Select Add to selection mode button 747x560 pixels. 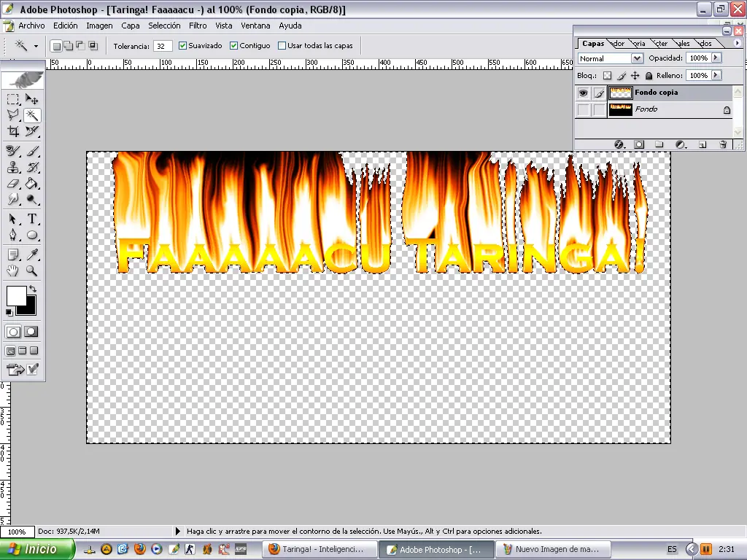tap(68, 46)
